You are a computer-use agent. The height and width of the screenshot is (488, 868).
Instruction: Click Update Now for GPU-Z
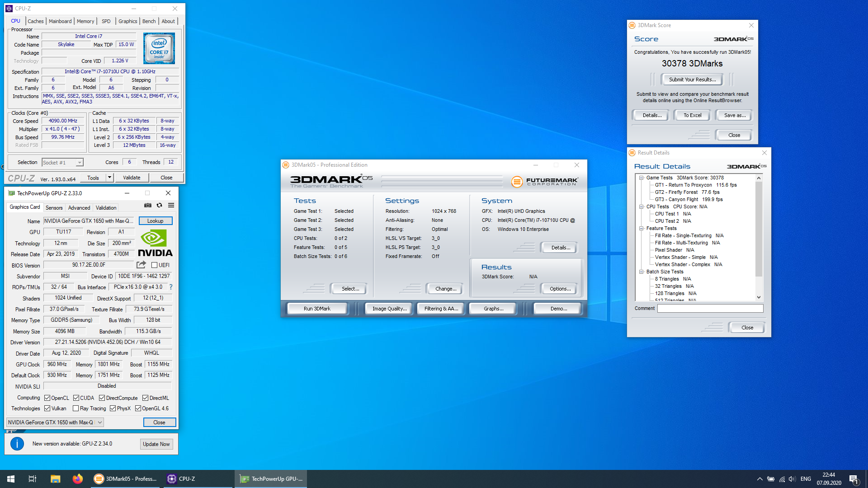point(156,444)
